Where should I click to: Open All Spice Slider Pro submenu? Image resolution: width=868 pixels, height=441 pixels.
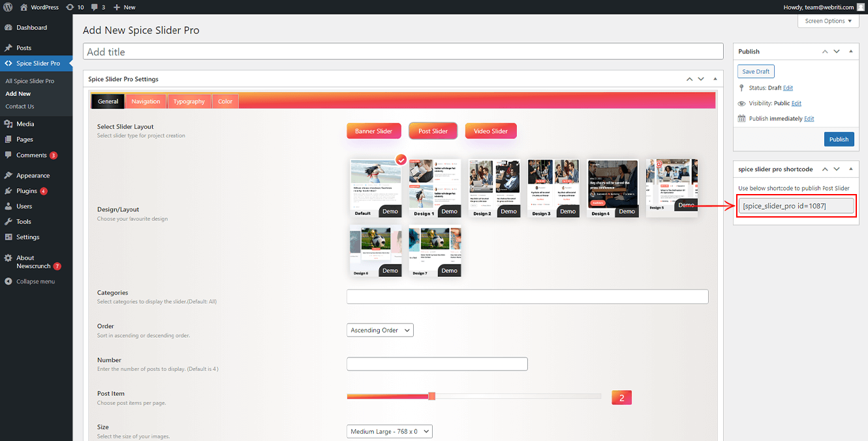pos(30,81)
